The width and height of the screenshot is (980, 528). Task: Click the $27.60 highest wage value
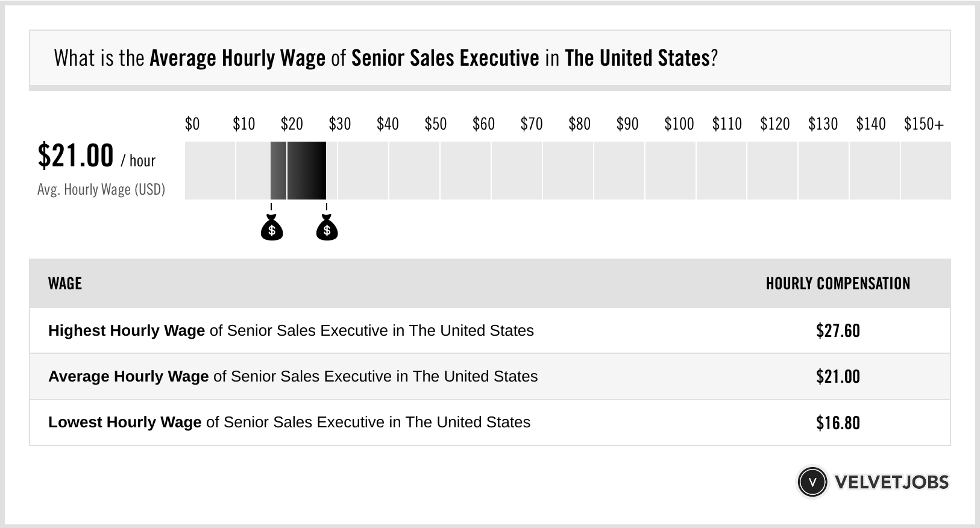pyautogui.click(x=838, y=331)
